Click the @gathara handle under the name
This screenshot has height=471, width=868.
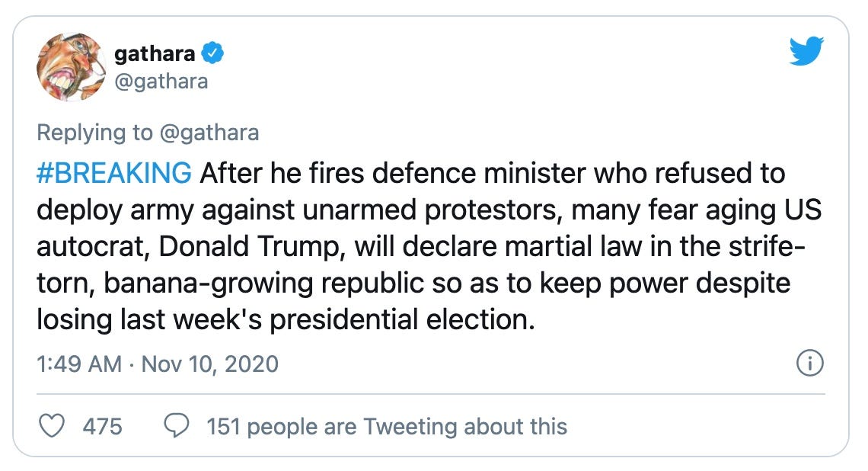tap(161, 82)
